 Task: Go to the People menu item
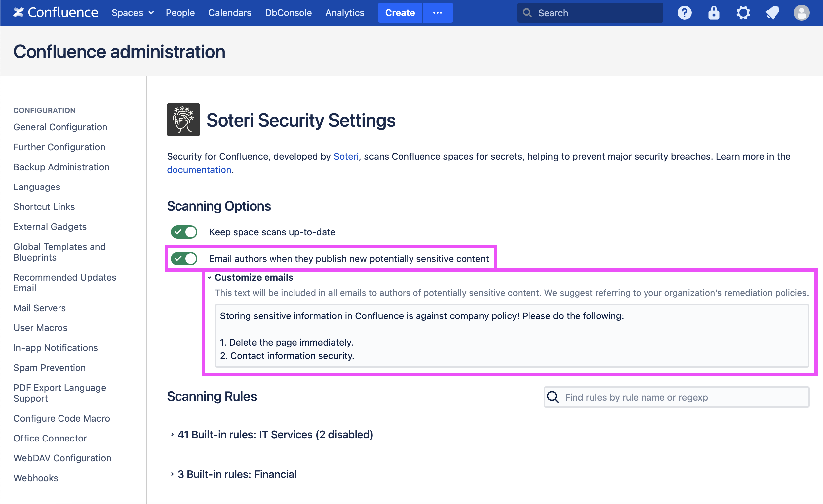[x=180, y=13]
